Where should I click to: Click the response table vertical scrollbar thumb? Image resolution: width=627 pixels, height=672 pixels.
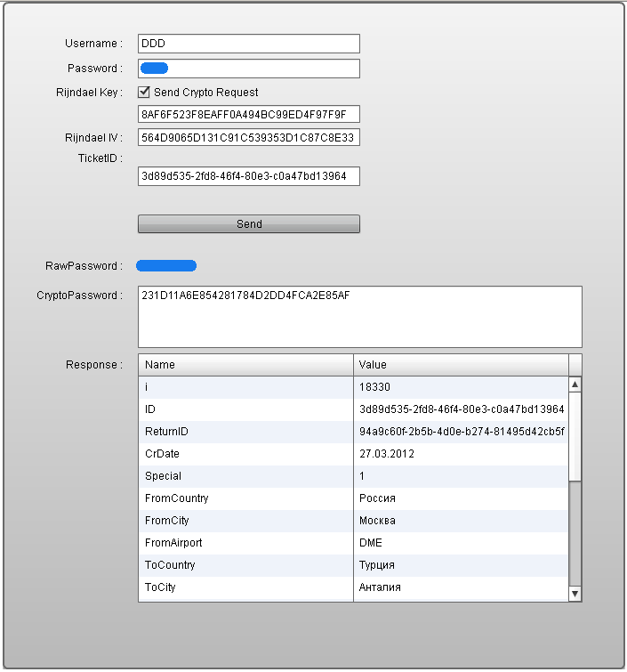point(575,436)
